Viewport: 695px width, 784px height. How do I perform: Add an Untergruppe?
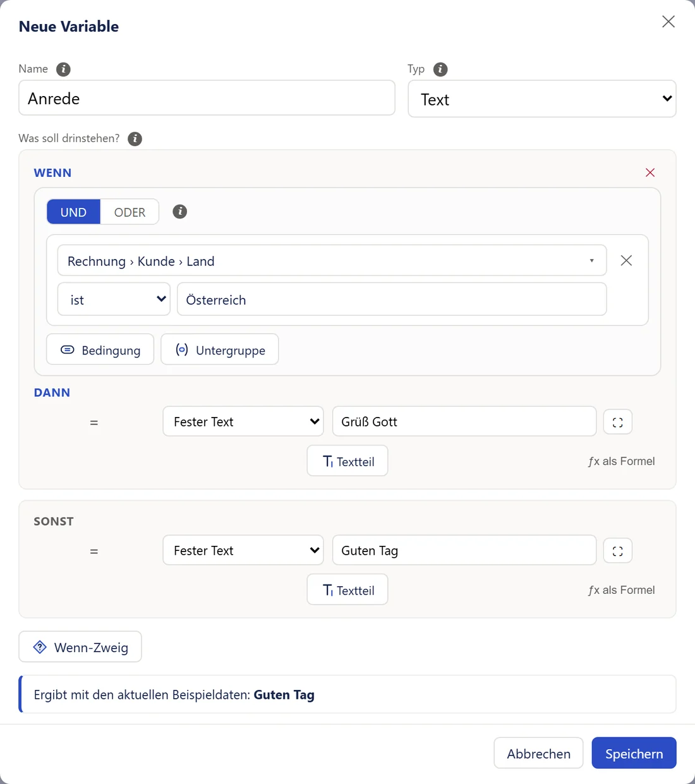tap(220, 350)
